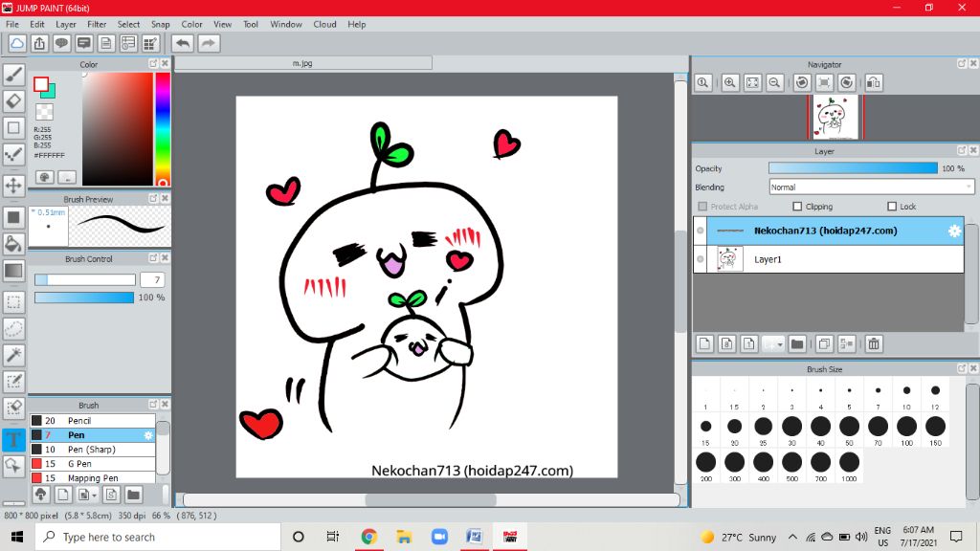Enable the layer Lock checkbox
Viewport: 980px width, 551px height.
point(892,207)
